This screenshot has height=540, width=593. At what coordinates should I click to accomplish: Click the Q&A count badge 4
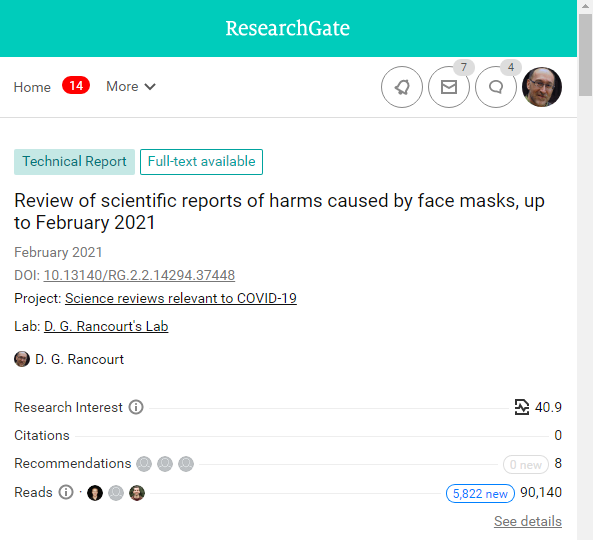pos(511,67)
